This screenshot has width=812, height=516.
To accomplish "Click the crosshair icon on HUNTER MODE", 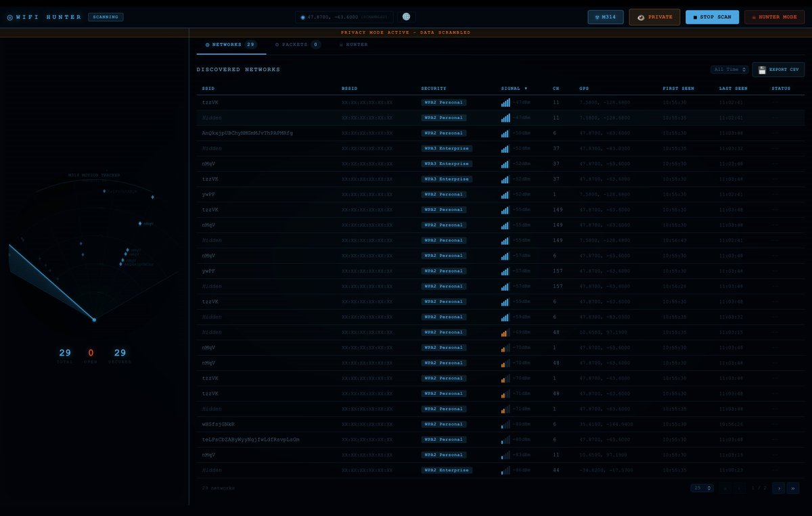I will pos(753,17).
